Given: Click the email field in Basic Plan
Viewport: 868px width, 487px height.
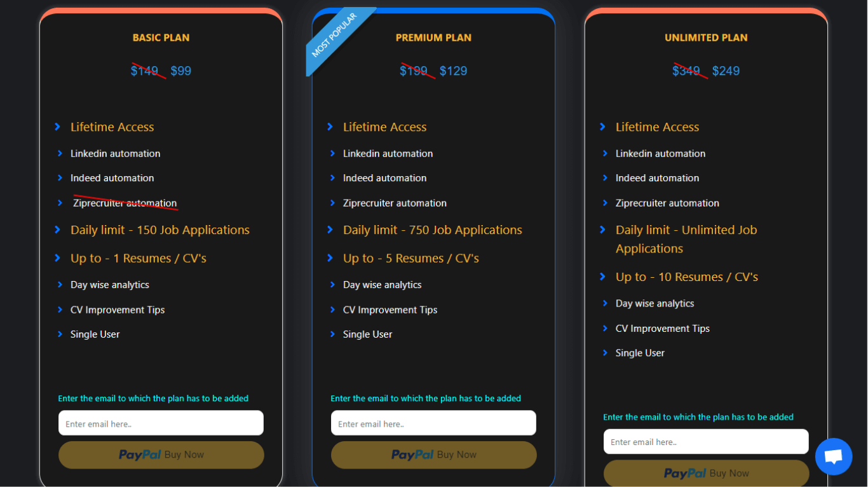Looking at the screenshot, I should 161,423.
